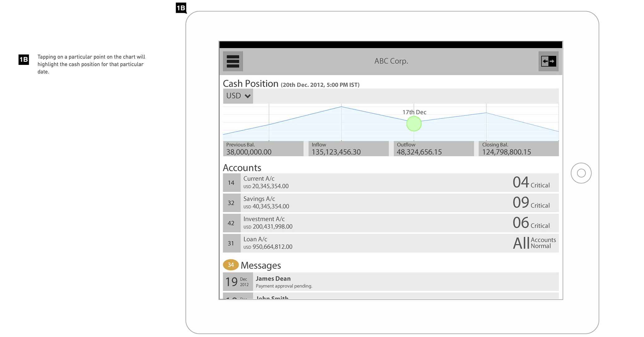
Task: Select the account badge numbered 42
Action: click(231, 223)
